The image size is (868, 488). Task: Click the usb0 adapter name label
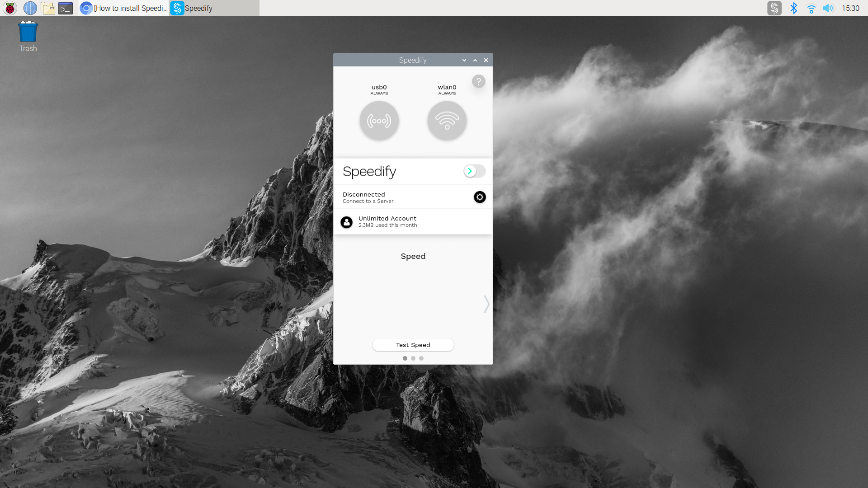click(x=379, y=87)
